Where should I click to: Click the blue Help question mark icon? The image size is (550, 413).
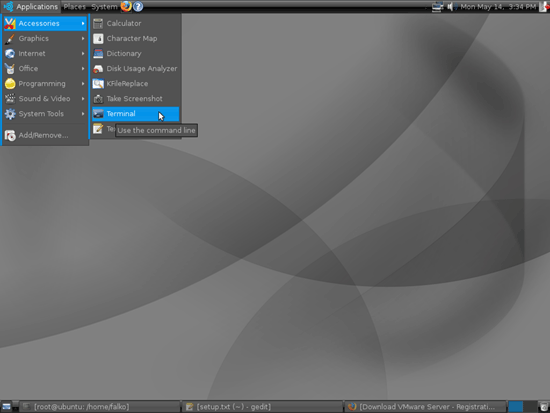point(138,6)
